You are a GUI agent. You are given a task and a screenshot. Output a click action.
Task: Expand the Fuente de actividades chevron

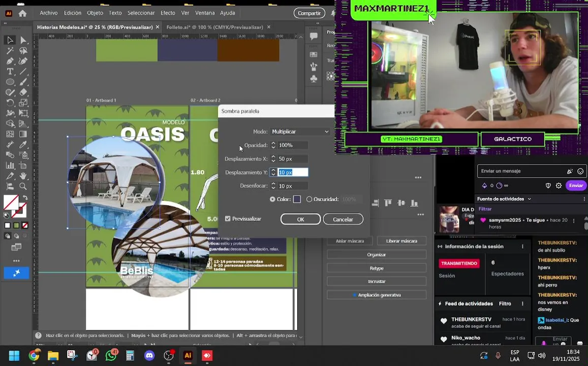[530, 199]
